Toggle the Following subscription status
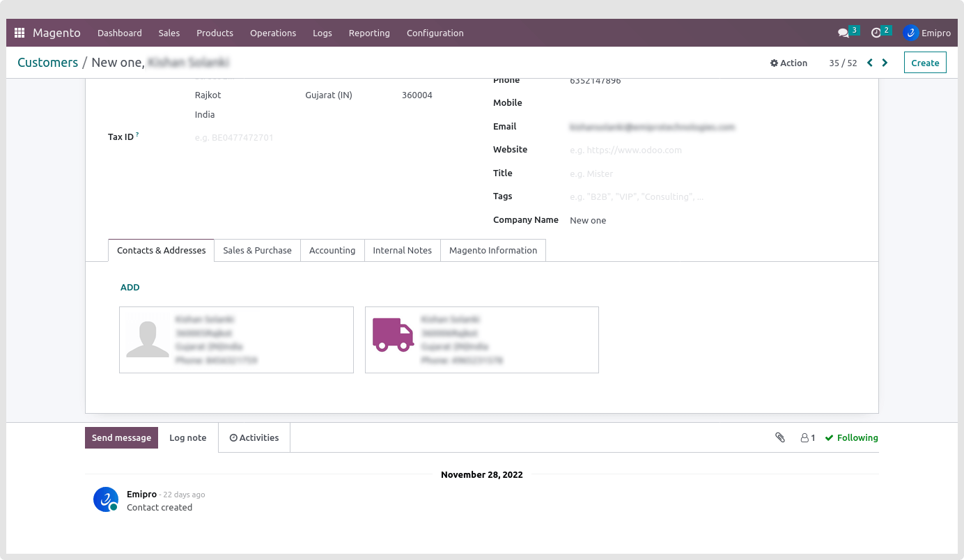 click(x=851, y=437)
